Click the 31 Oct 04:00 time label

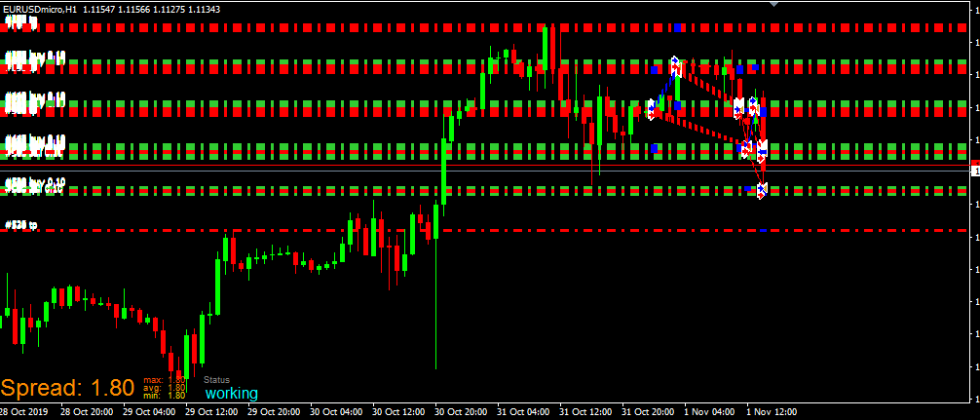pyautogui.click(x=524, y=412)
